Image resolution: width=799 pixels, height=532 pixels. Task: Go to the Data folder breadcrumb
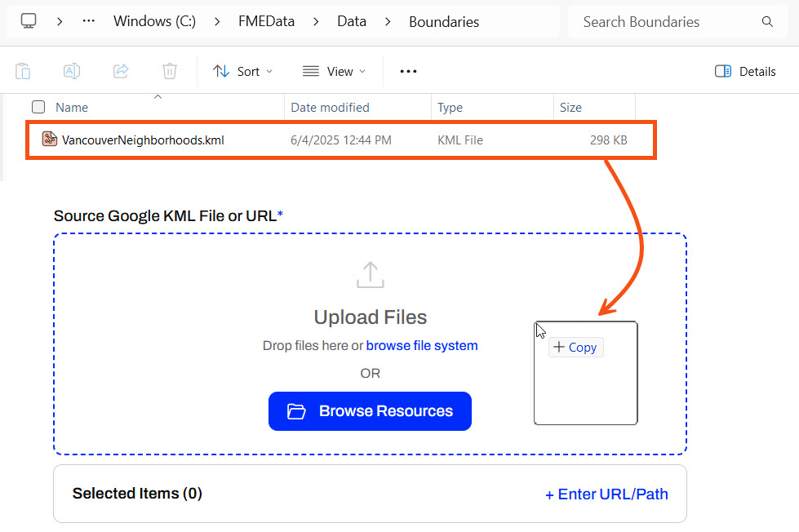click(351, 22)
